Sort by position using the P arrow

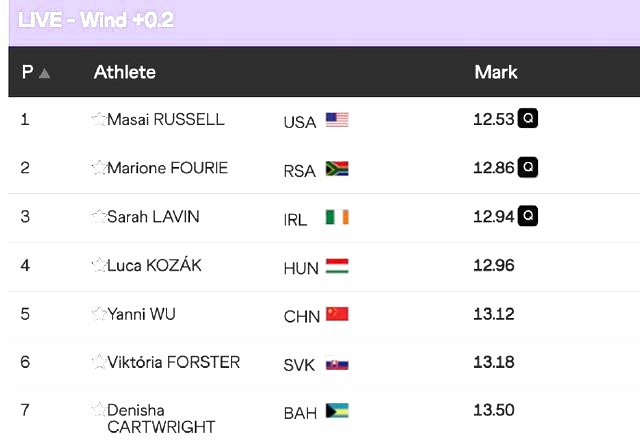44,73
